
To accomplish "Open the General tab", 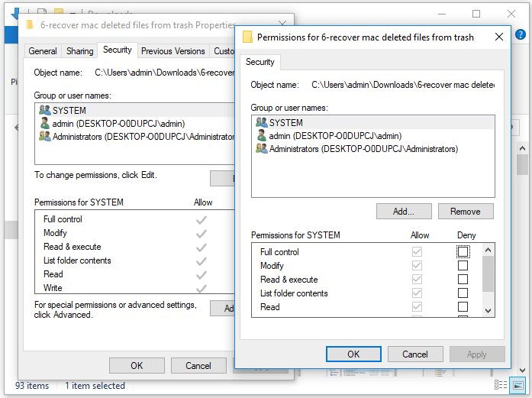I will [43, 51].
